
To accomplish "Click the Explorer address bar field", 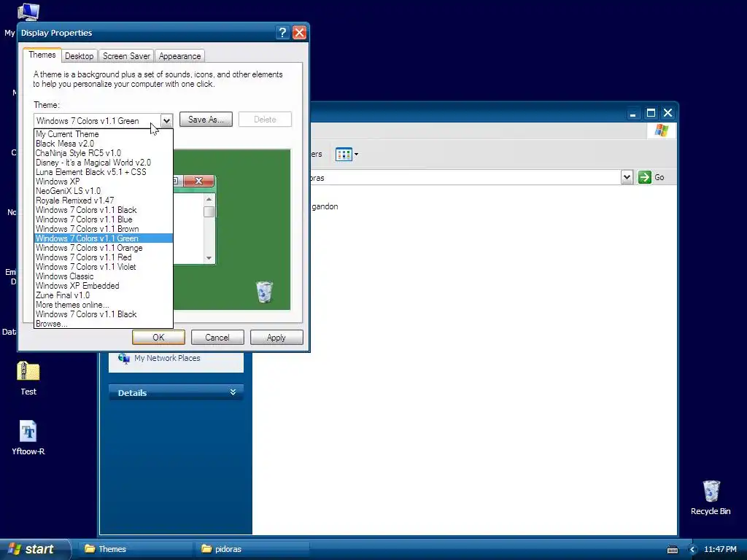I will click(x=465, y=178).
